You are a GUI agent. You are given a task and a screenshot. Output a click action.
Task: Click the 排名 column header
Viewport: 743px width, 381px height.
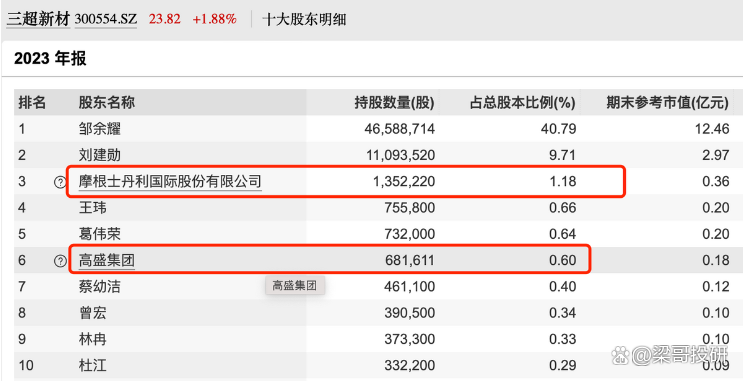click(32, 102)
